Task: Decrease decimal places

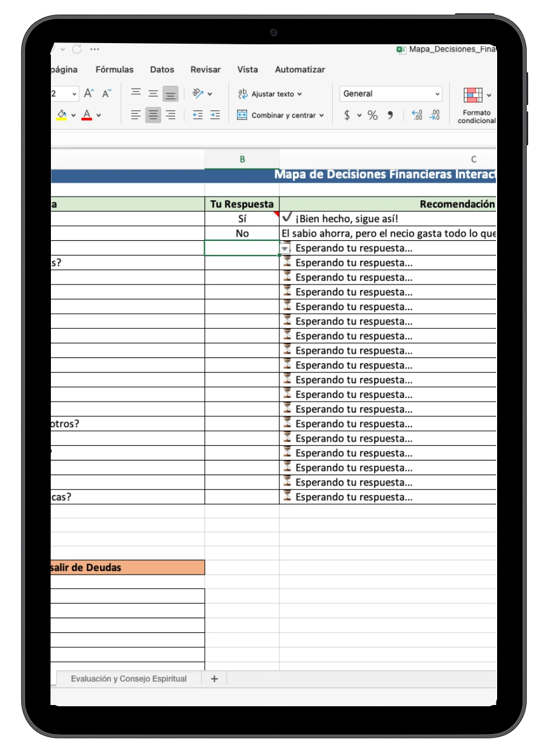Action: point(435,115)
